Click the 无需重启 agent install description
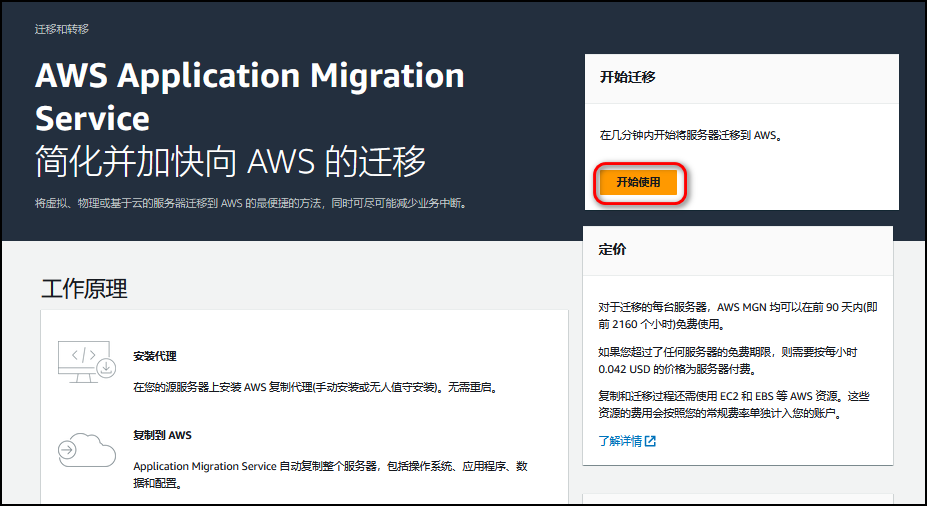This screenshot has height=506, width=927. [316, 388]
